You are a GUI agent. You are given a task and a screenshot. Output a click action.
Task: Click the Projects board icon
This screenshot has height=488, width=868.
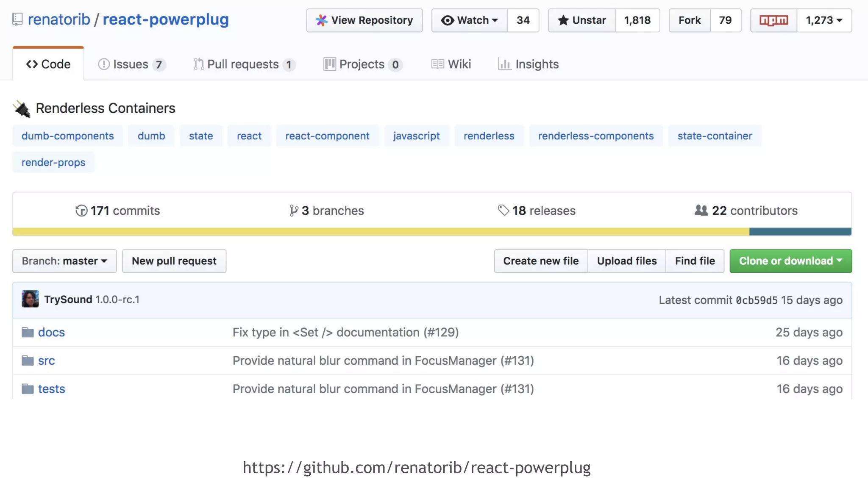coord(329,64)
